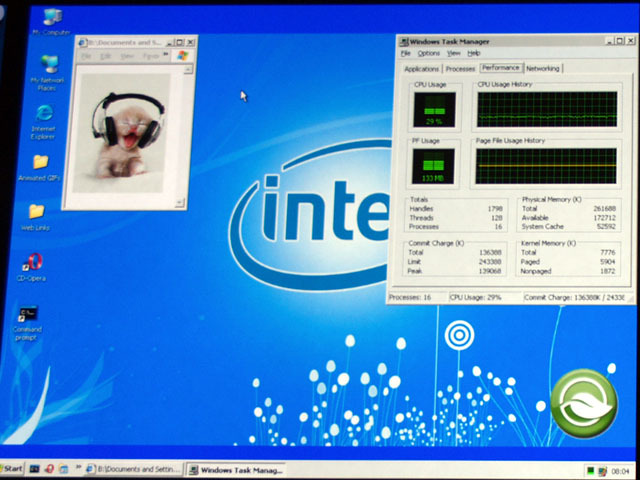Click Physical Memory Total value 261688
The height and width of the screenshot is (480, 640).
(604, 209)
